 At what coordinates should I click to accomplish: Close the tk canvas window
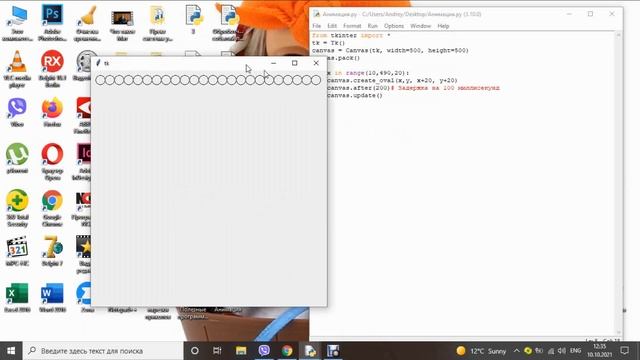point(316,63)
